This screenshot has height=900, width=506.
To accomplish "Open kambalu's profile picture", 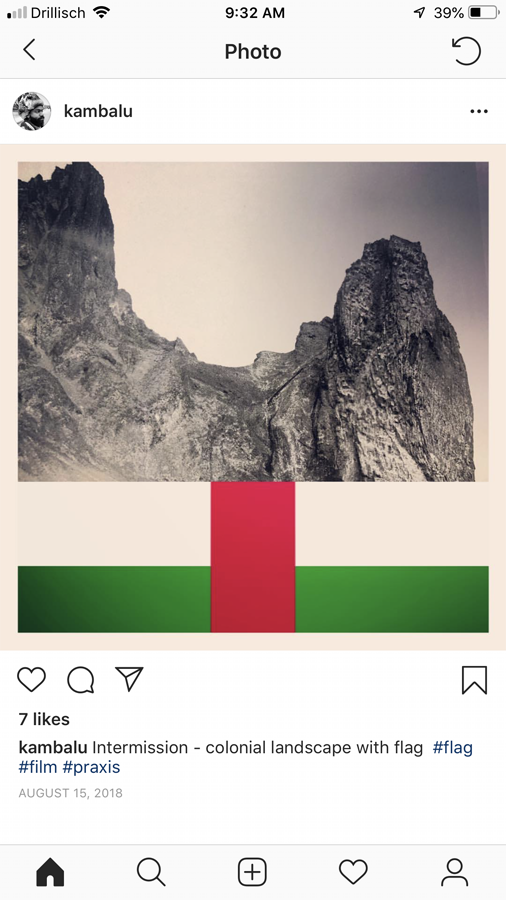I will (x=32, y=111).
